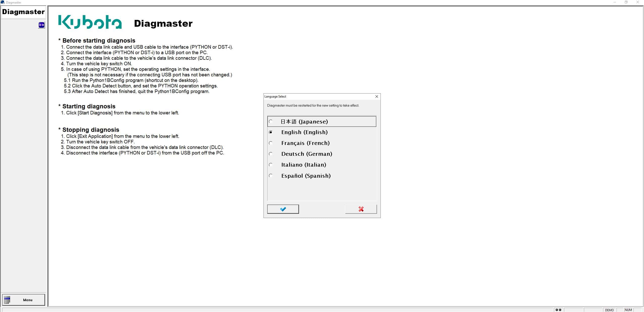This screenshot has width=644, height=312.
Task: Choose the Deutsch (German) radio option
Action: pos(271,154)
